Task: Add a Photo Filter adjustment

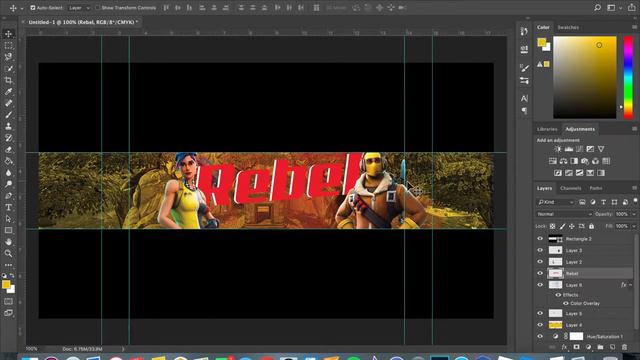Action: pyautogui.click(x=585, y=161)
